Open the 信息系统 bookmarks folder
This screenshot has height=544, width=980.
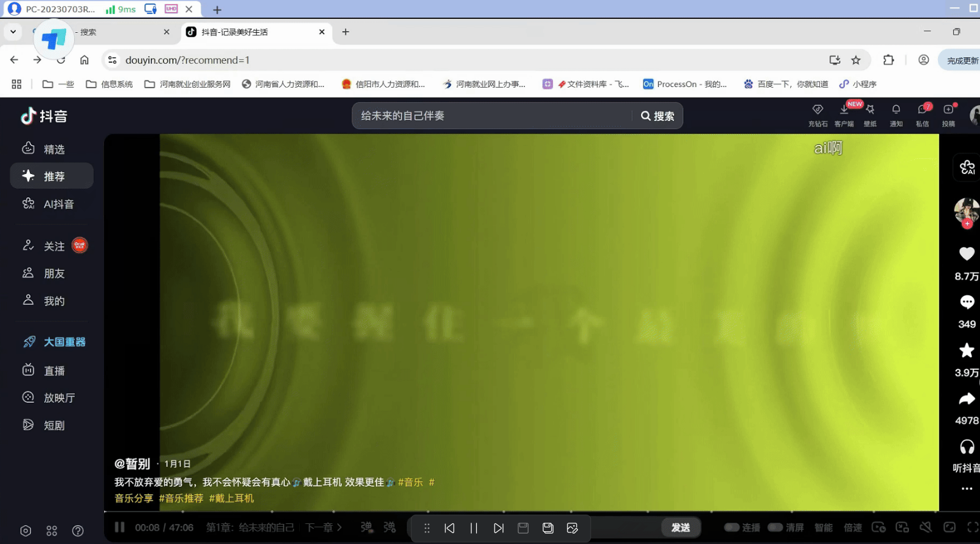109,84
